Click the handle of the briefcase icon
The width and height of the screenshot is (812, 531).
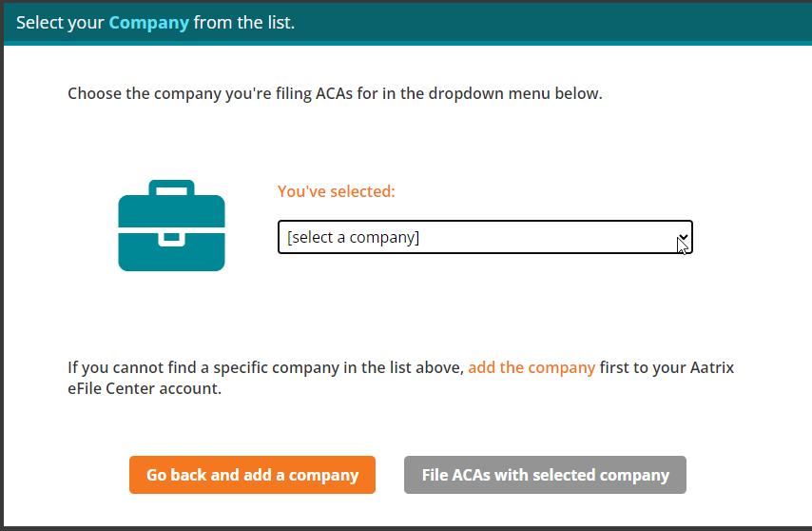coord(171,187)
